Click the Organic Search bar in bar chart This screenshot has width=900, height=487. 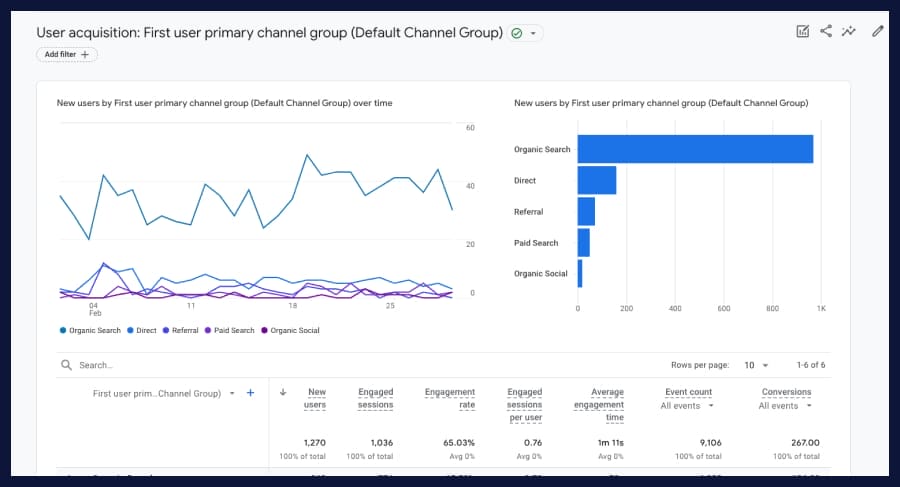tap(695, 149)
